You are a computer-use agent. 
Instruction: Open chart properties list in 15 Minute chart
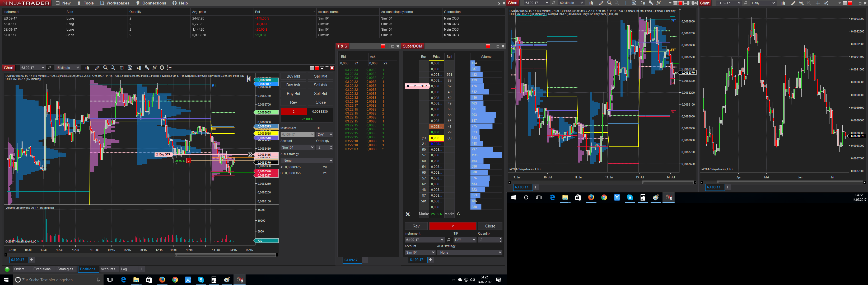pos(170,68)
